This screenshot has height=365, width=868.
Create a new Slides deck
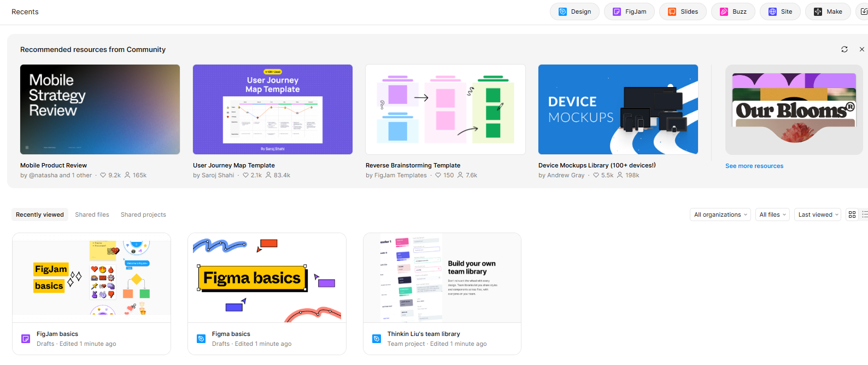pyautogui.click(x=683, y=11)
